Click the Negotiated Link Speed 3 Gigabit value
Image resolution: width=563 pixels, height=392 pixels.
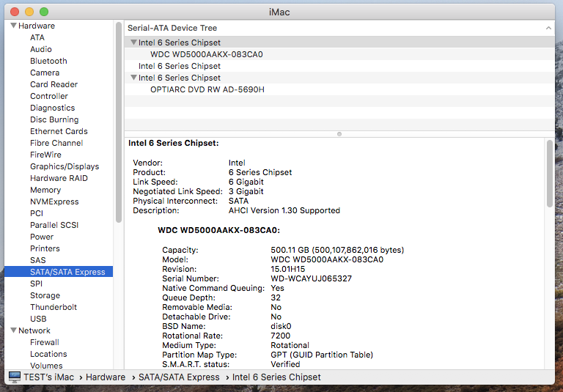click(x=246, y=191)
